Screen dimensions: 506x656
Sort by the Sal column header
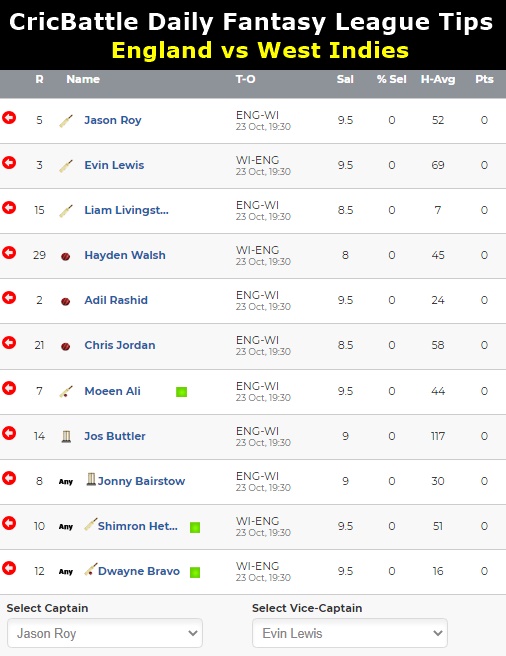click(x=345, y=79)
